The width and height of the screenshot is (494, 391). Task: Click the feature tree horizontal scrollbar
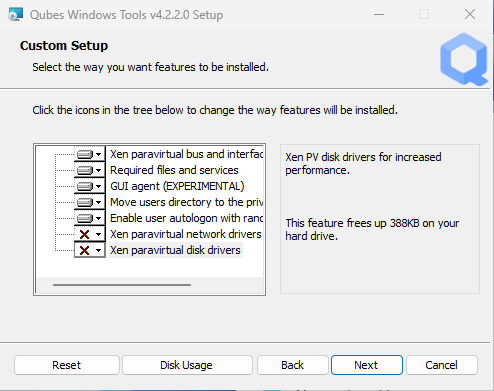122,285
